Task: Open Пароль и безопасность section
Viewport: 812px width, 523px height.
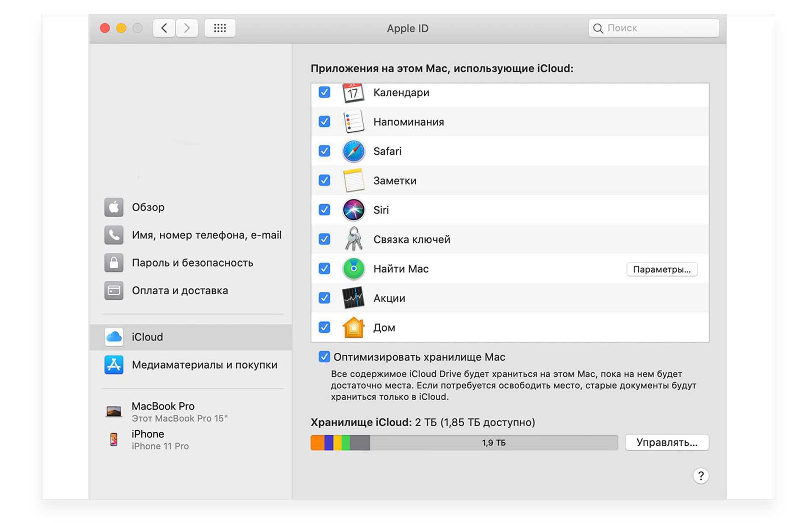Action: (191, 263)
